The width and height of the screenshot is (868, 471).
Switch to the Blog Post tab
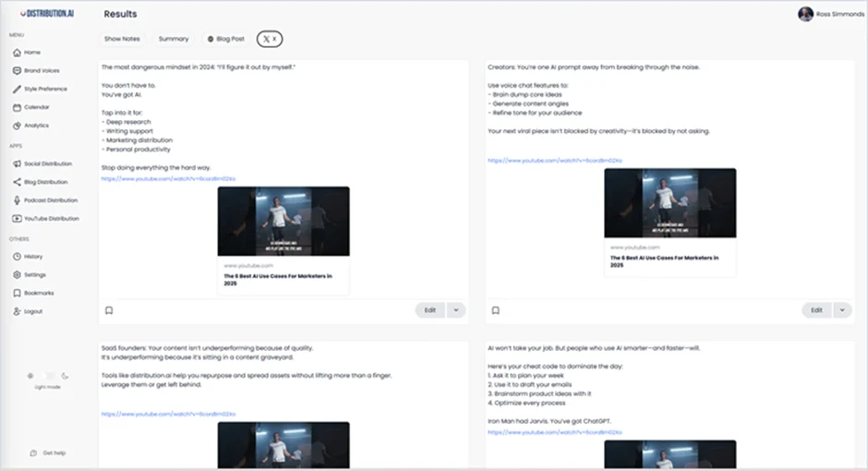pos(226,39)
